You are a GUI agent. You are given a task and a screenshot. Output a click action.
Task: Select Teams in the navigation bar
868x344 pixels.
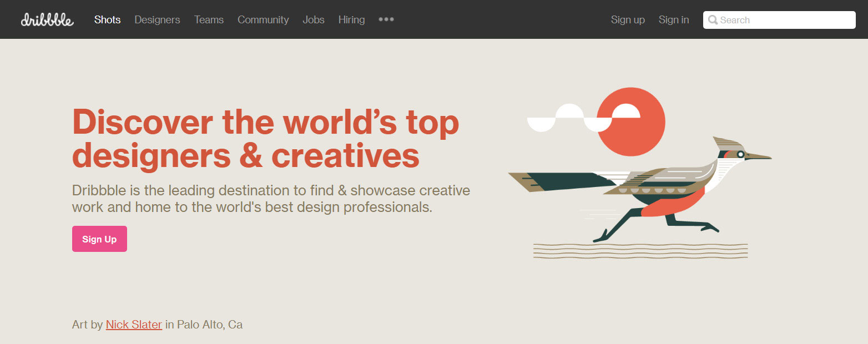click(x=209, y=20)
